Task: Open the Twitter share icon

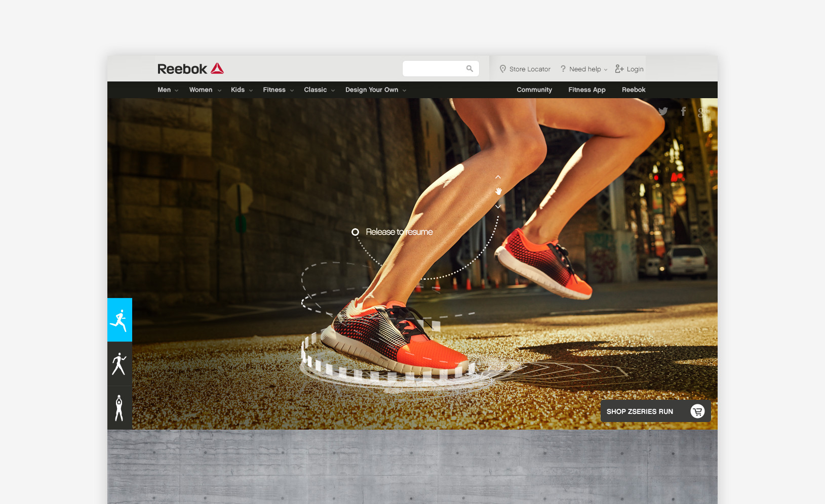Action: (x=663, y=111)
